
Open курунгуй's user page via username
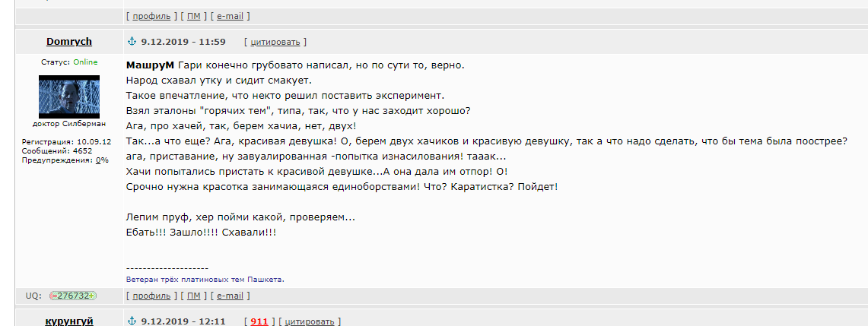[69, 321]
